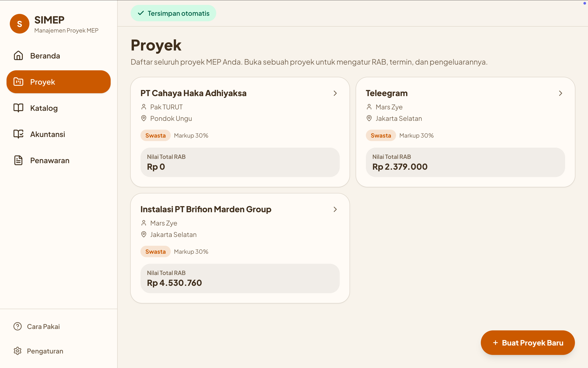588x368 pixels.
Task: Click the SIMEP app name
Action: [49, 20]
